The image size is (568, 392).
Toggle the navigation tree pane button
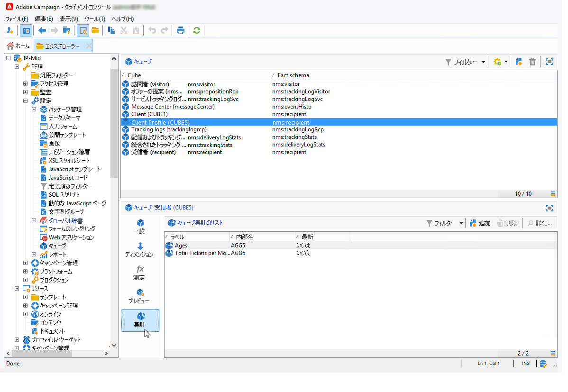point(26,31)
